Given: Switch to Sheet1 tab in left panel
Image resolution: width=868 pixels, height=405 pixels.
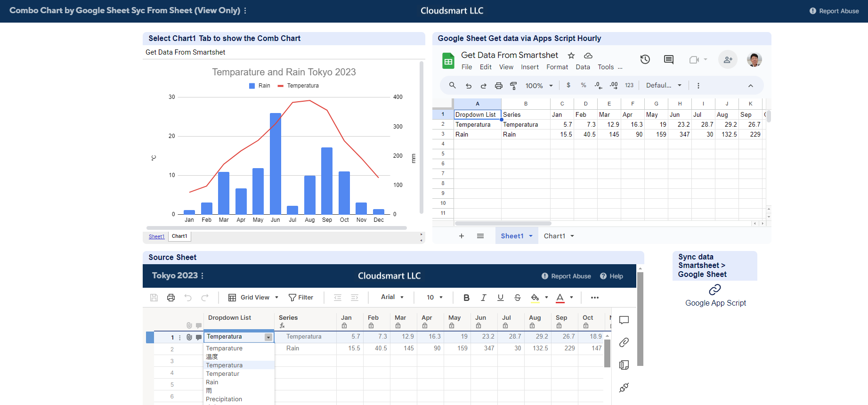Looking at the screenshot, I should click(156, 236).
